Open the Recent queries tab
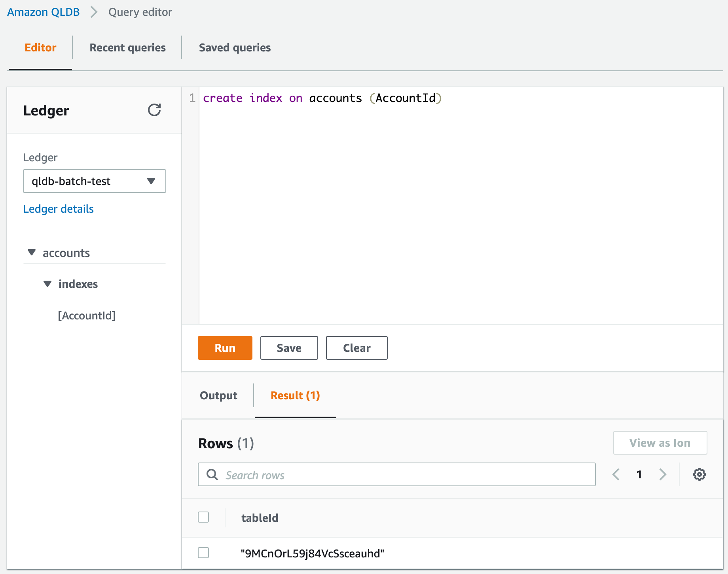This screenshot has height=574, width=728. coord(127,48)
